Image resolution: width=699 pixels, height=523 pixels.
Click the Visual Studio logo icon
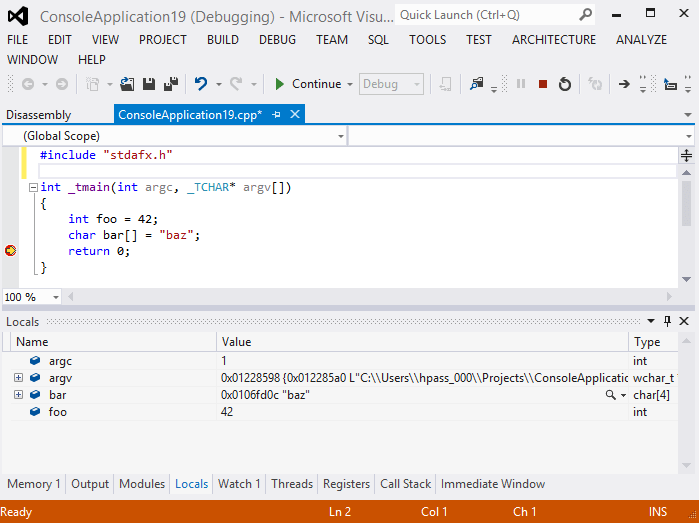[x=18, y=16]
